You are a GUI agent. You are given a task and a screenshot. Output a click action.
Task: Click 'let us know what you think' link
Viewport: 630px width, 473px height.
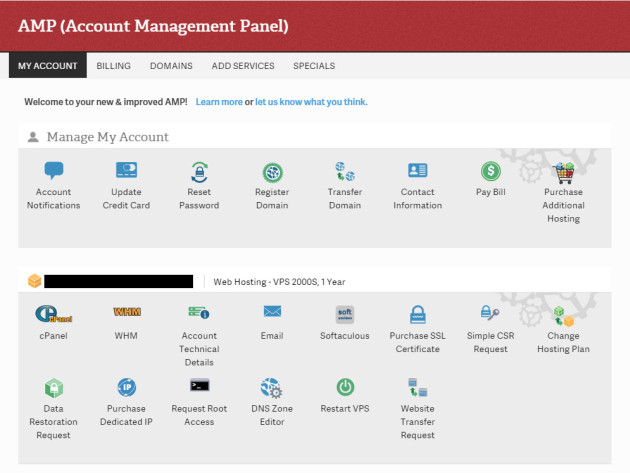311,102
